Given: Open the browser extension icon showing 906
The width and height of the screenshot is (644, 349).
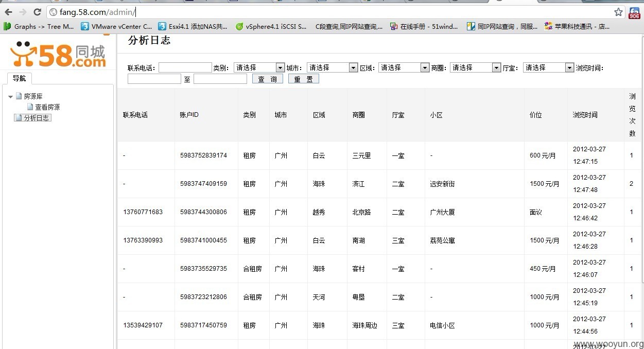Looking at the screenshot, I should [634, 13].
